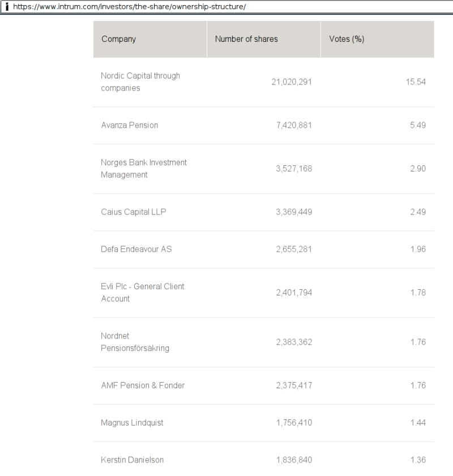
Task: Click the 2.90 votes value for Norges Bank
Action: 417,169
